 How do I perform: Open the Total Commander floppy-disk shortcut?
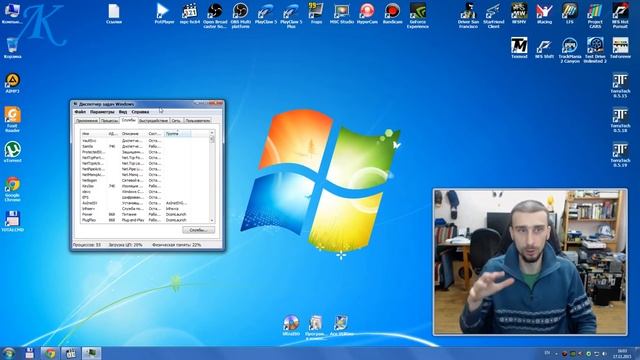[12, 221]
